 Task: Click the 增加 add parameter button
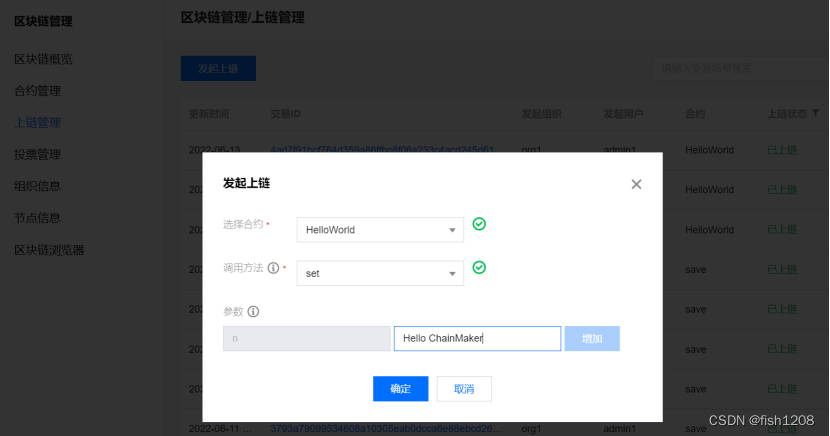point(592,339)
